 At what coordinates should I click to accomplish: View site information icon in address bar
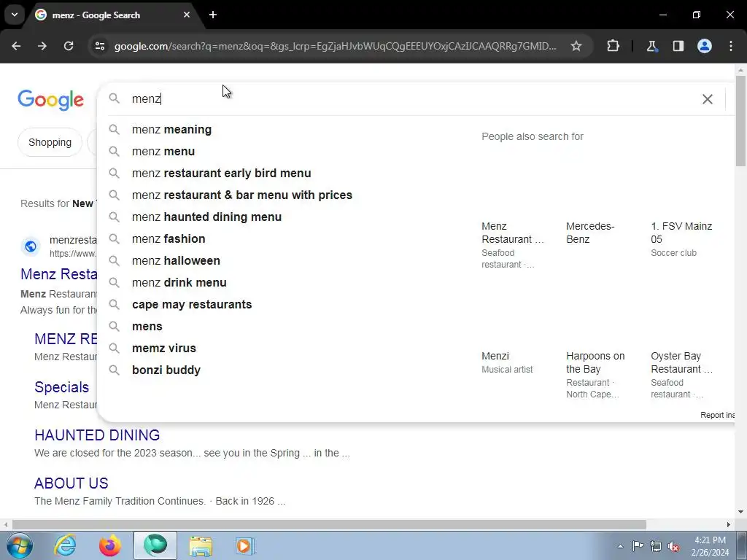pyautogui.click(x=100, y=46)
